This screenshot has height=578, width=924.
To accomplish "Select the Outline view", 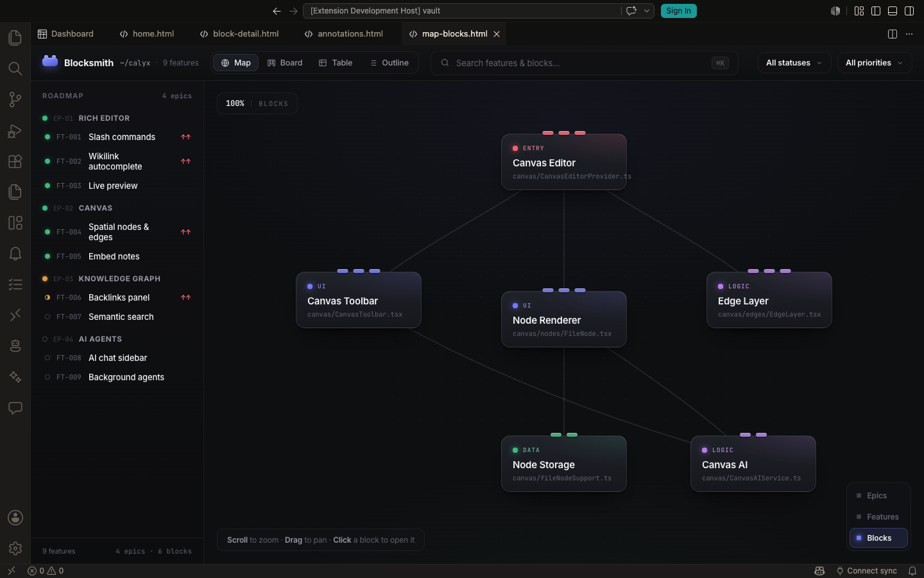I will (x=389, y=63).
